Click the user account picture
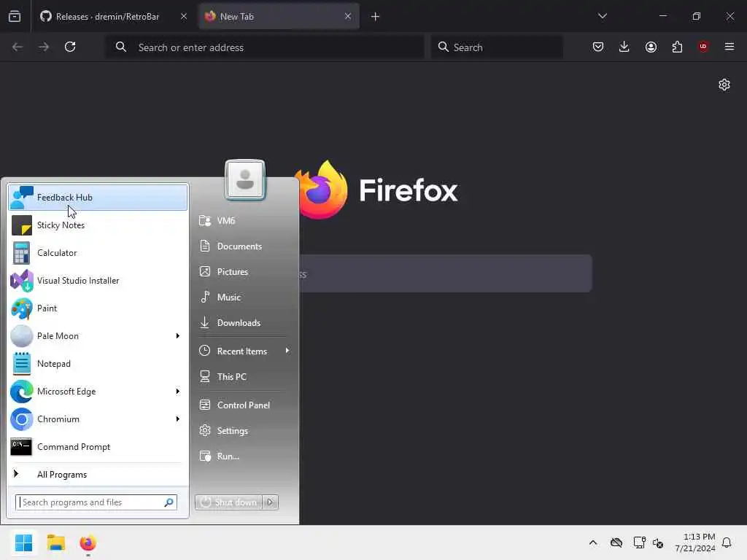 (245, 179)
